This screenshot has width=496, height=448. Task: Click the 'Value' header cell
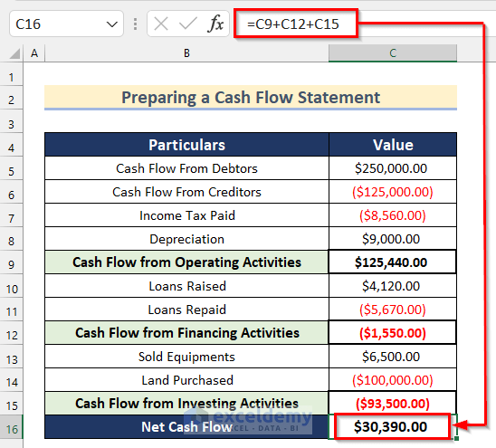(393, 145)
